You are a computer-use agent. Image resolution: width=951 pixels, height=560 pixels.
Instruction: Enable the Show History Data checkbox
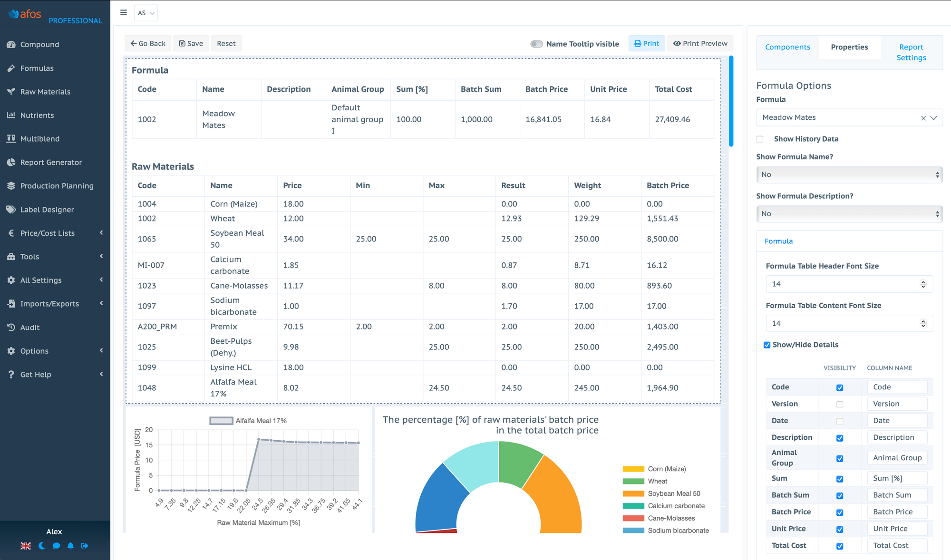760,139
